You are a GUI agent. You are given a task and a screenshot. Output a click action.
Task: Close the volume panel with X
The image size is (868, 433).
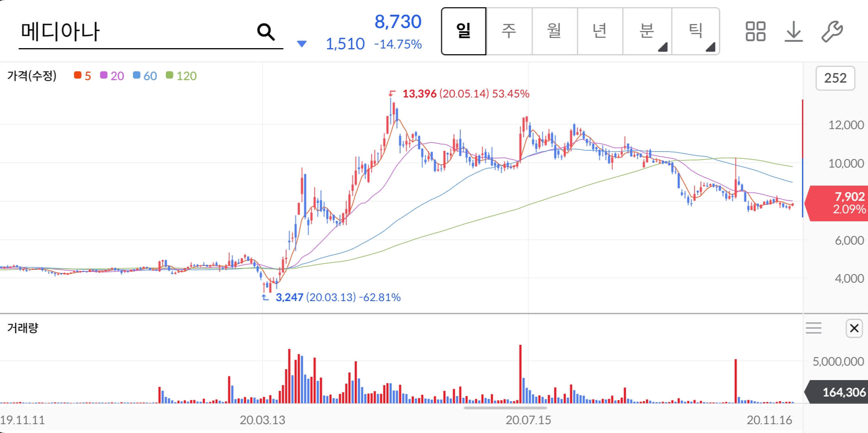click(854, 328)
